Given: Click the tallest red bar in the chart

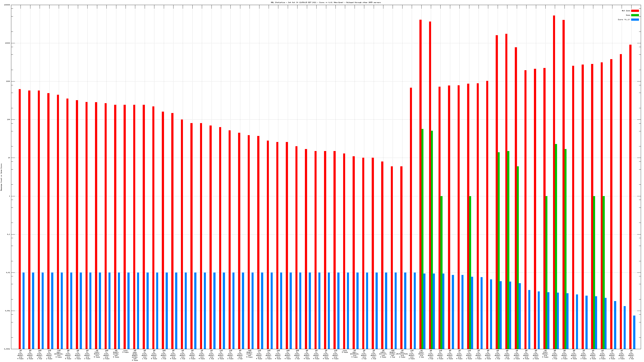Looking at the screenshot, I should pyautogui.click(x=554, y=175).
